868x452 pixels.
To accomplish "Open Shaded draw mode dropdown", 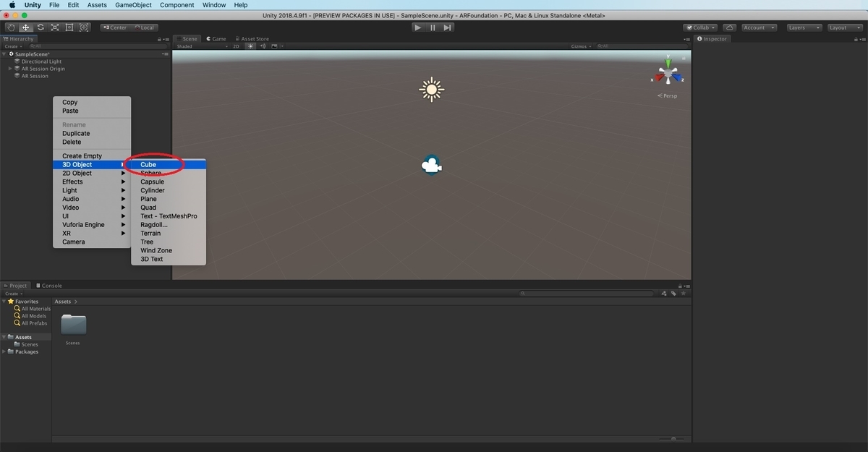I will 201,46.
